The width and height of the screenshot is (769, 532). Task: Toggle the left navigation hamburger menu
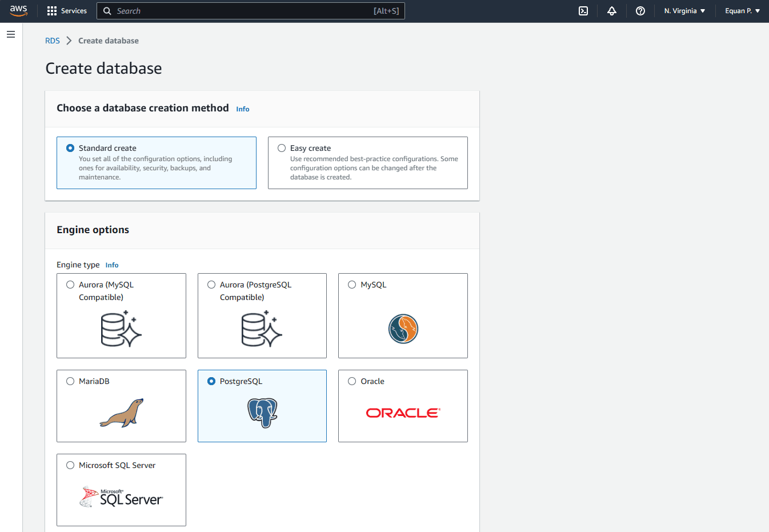point(10,34)
